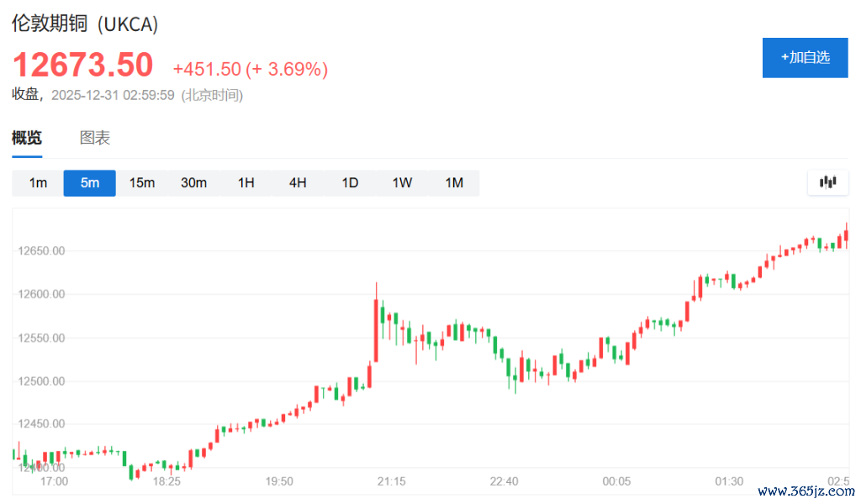Viewport: 861px width, 504px height.
Task: Select the 1m interval
Action: point(38,183)
